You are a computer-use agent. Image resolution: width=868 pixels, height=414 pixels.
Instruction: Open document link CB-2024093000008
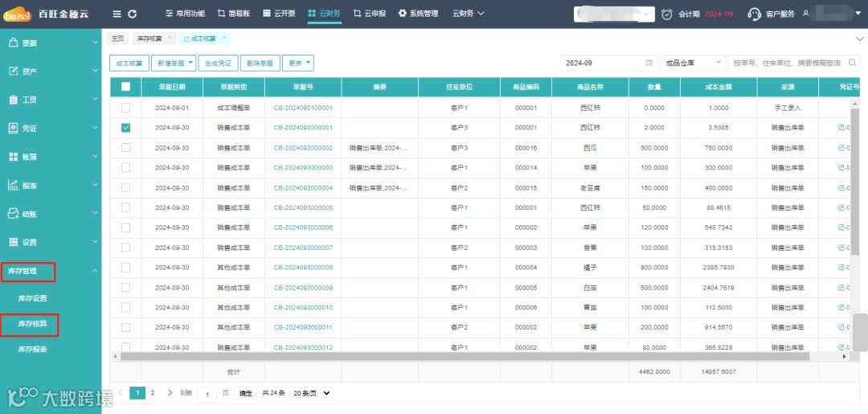tap(303, 268)
